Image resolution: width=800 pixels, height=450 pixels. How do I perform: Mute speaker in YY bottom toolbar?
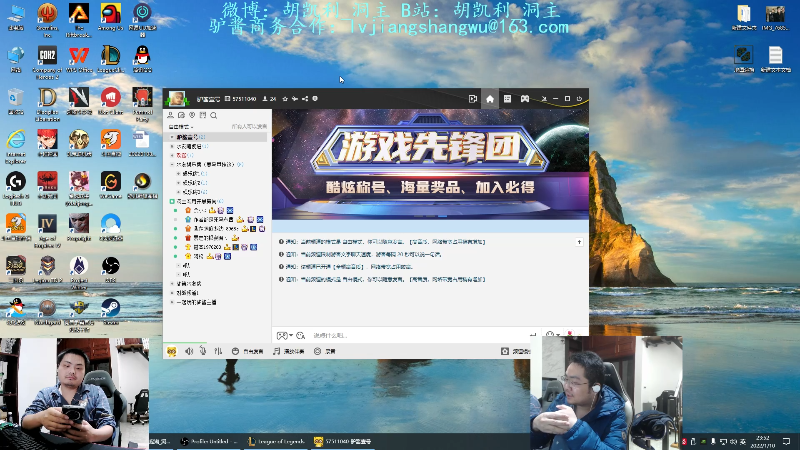[x=189, y=351]
